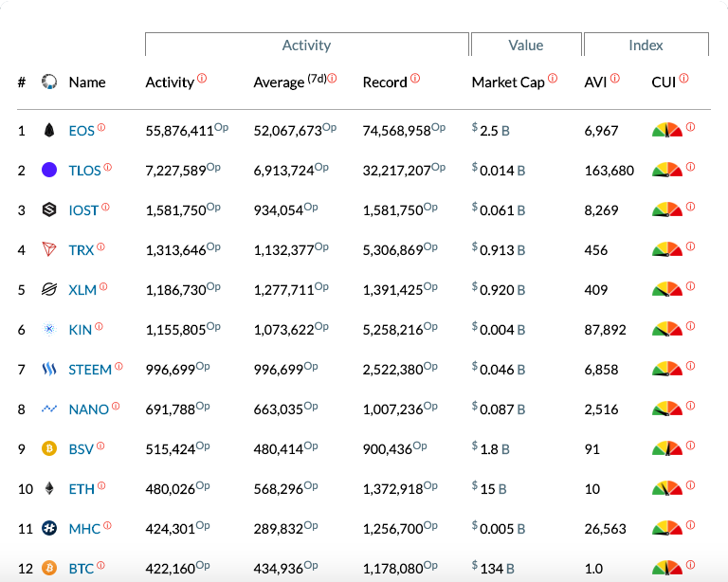Open the NANO coin link

click(x=89, y=409)
